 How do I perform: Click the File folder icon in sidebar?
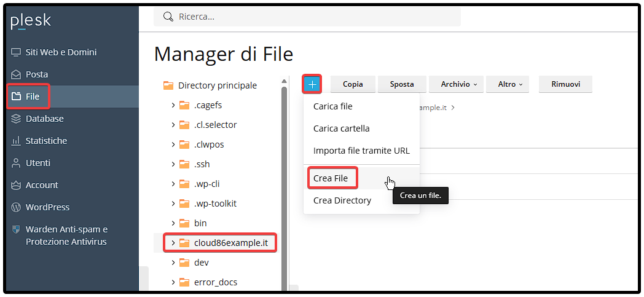(x=15, y=97)
